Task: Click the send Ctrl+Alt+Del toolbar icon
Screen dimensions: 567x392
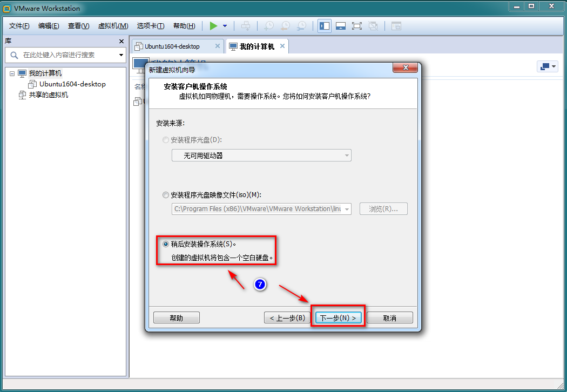Action: [246, 26]
